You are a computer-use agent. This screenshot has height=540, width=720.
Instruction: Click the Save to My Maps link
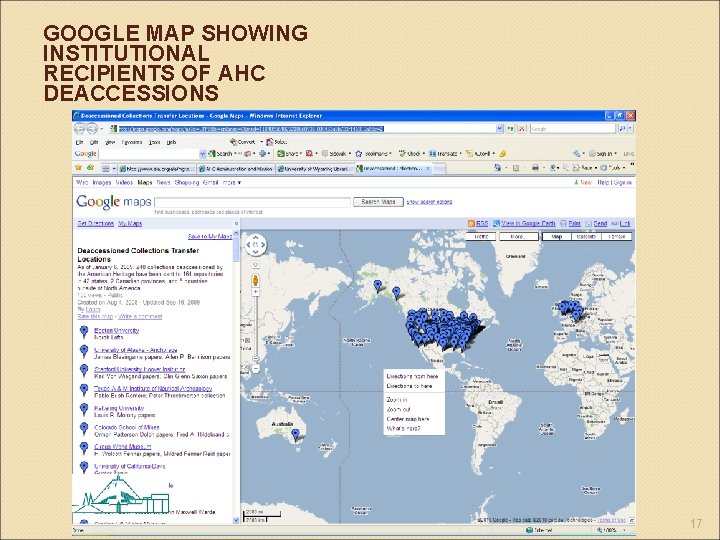[x=209, y=236]
